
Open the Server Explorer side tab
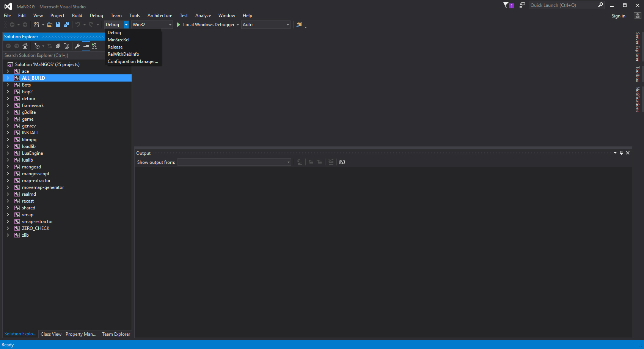[638, 47]
